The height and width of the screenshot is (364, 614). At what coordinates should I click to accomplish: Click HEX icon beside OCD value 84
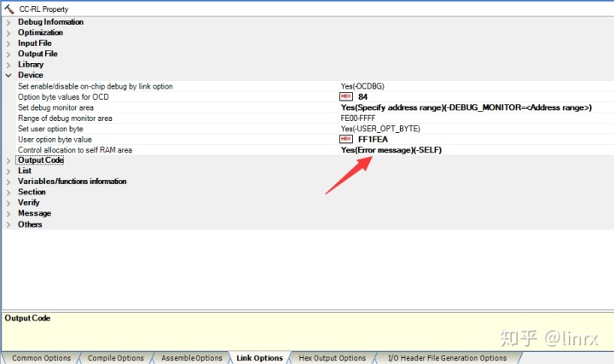pyautogui.click(x=346, y=96)
